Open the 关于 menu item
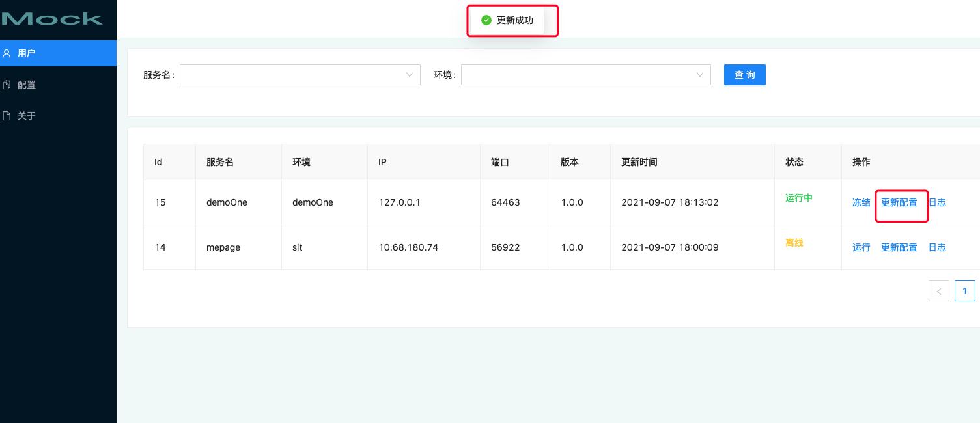Image resolution: width=980 pixels, height=423 pixels. pyautogui.click(x=27, y=116)
